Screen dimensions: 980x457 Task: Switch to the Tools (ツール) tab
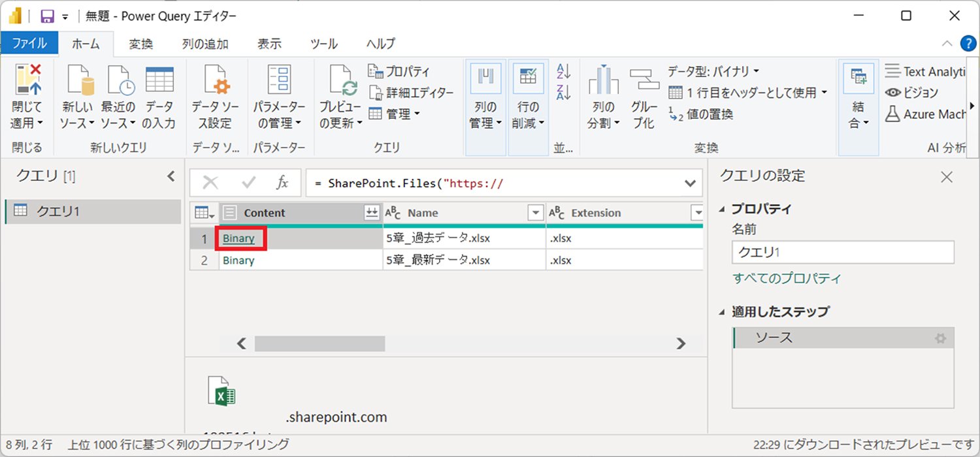tap(323, 44)
